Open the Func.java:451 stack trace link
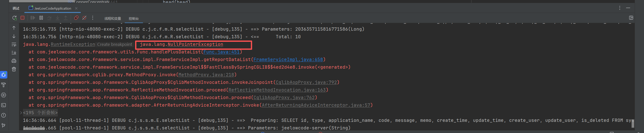Screen dimensions: 644x133 (221, 52)
